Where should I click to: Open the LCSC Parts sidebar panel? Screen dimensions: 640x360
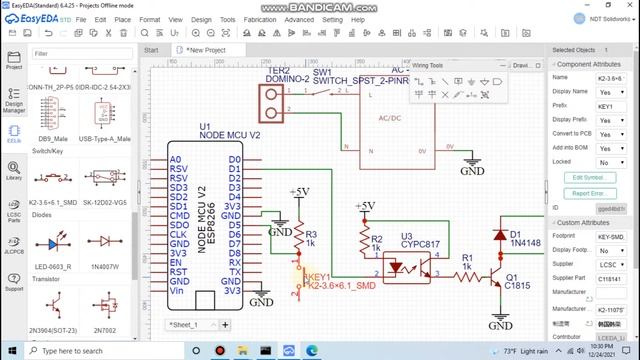(14, 211)
